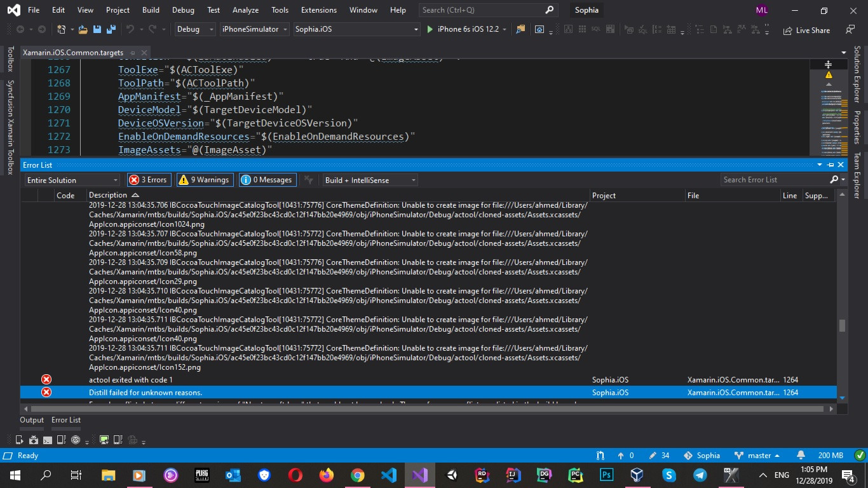Click the Outlook taskbar icon
Screen dimensions: 868x488
click(x=233, y=475)
